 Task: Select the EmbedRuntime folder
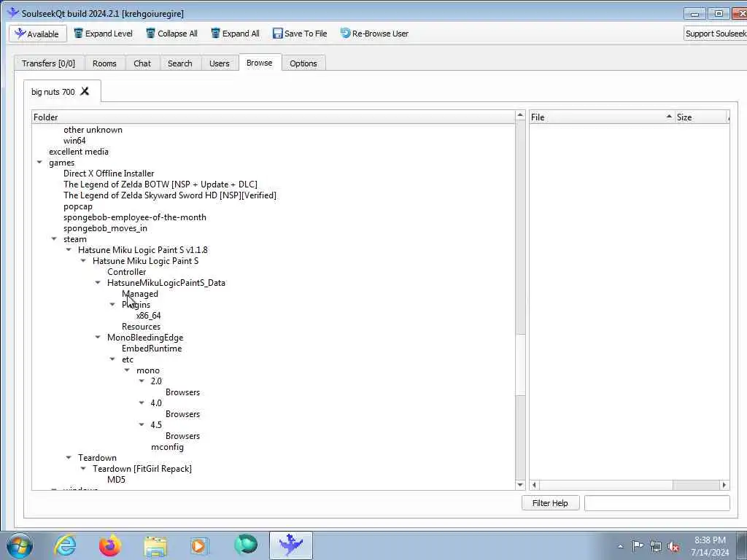click(x=152, y=349)
